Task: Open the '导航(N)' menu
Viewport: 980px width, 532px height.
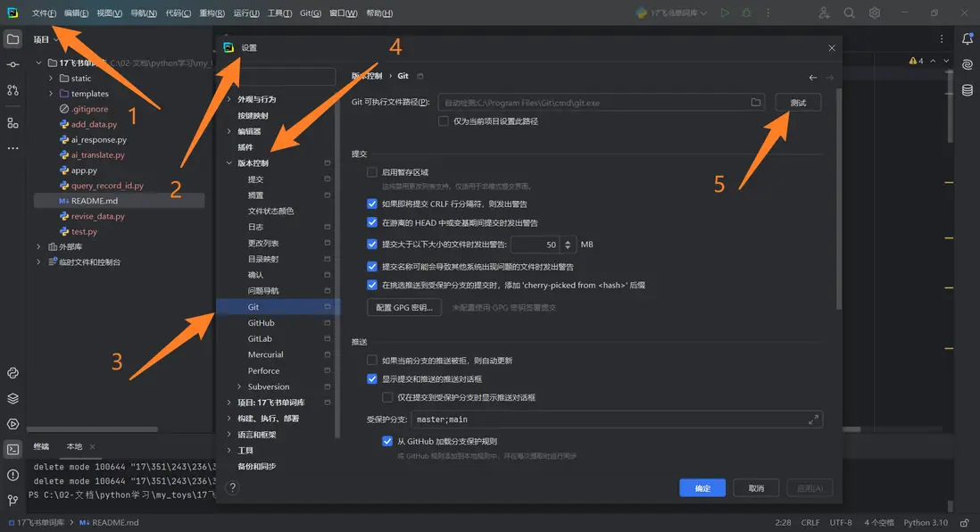Action: [x=144, y=13]
